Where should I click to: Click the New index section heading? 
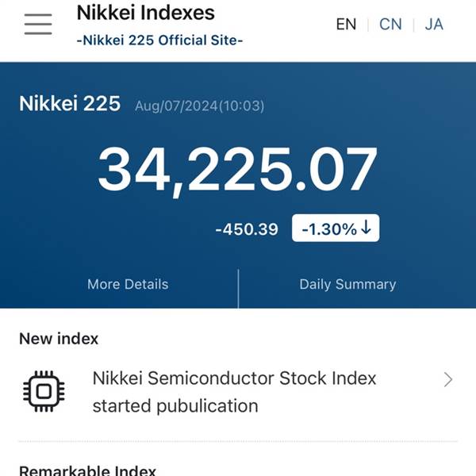point(59,339)
